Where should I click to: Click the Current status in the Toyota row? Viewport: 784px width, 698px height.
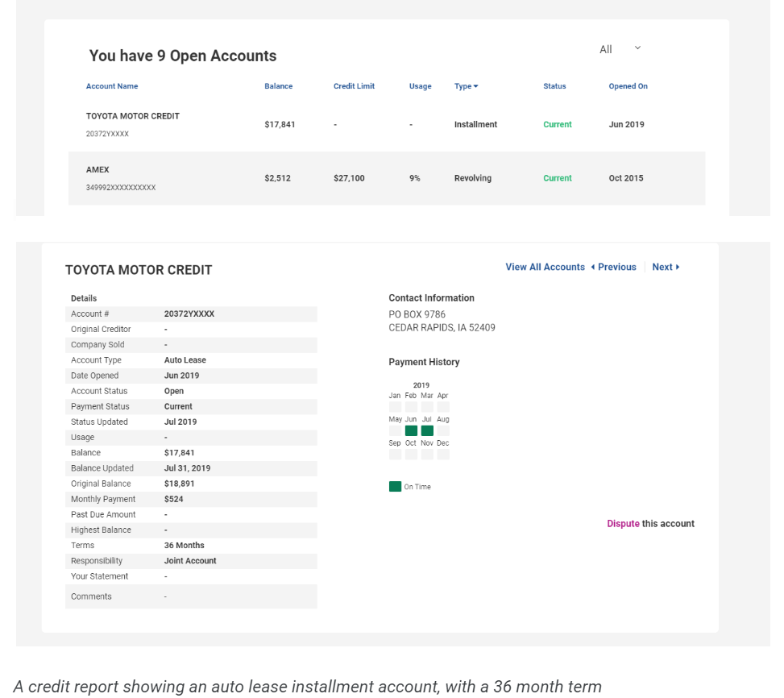557,124
